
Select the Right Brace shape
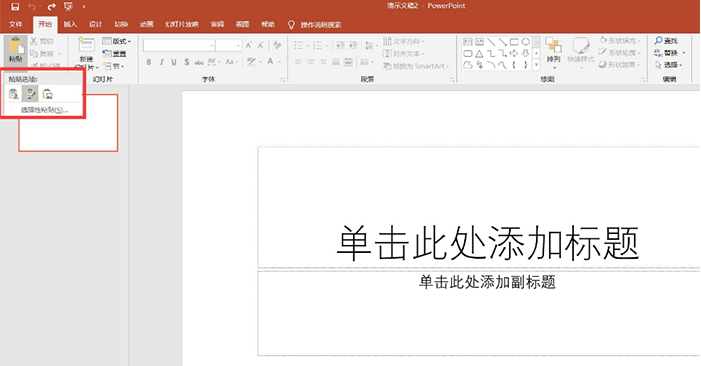tap(526, 65)
